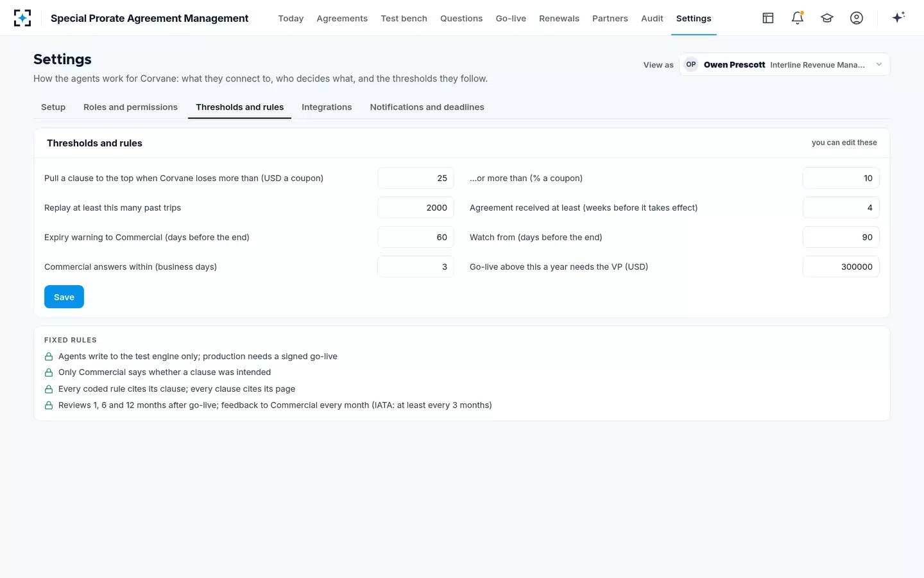Open Notifications and deadlines tab
Screen dimensions: 924x578
(427, 107)
